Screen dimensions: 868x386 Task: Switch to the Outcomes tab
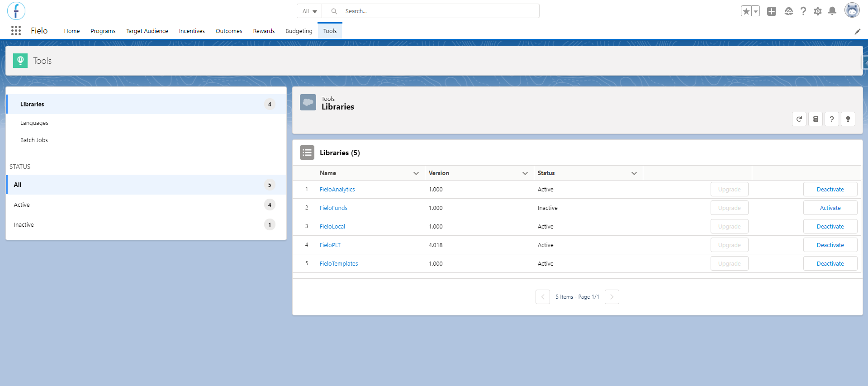click(x=229, y=31)
